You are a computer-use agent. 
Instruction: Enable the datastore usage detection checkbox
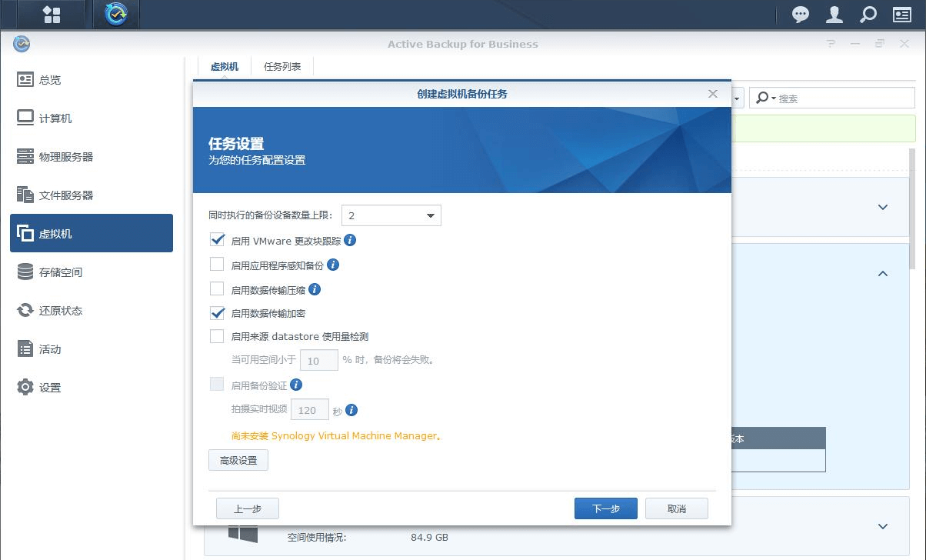pos(217,336)
